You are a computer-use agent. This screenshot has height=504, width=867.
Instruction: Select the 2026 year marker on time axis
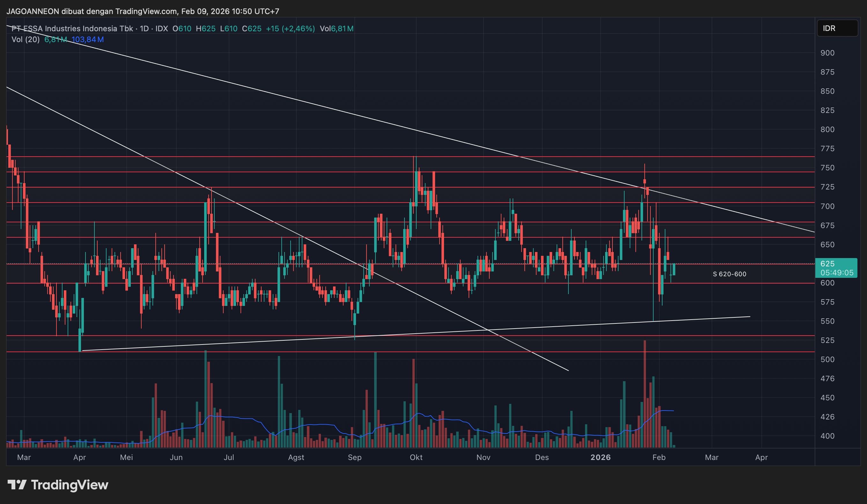click(600, 457)
